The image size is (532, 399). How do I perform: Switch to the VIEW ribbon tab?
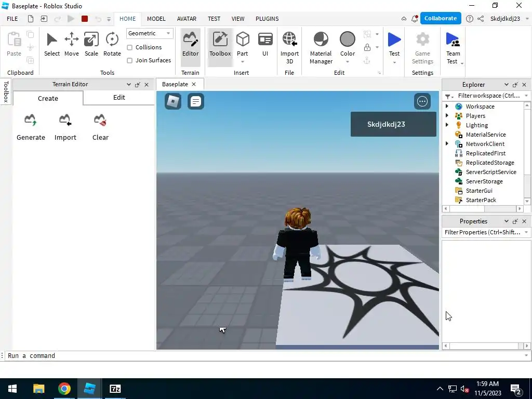tap(238, 19)
